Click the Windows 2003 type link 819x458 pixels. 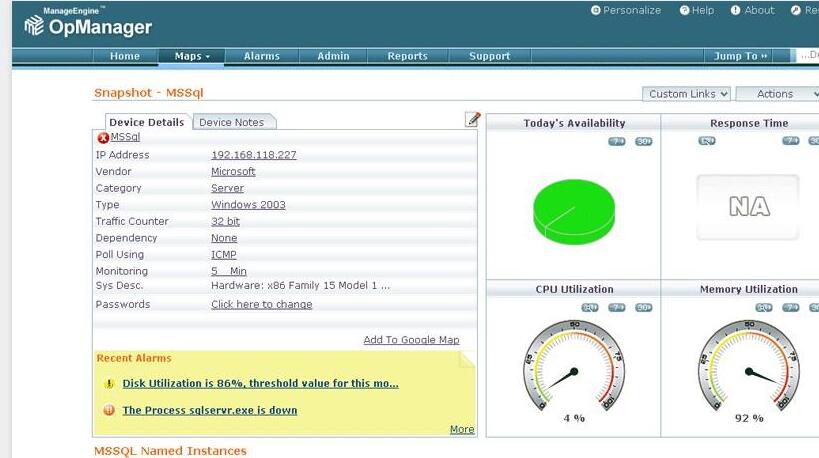(x=248, y=205)
